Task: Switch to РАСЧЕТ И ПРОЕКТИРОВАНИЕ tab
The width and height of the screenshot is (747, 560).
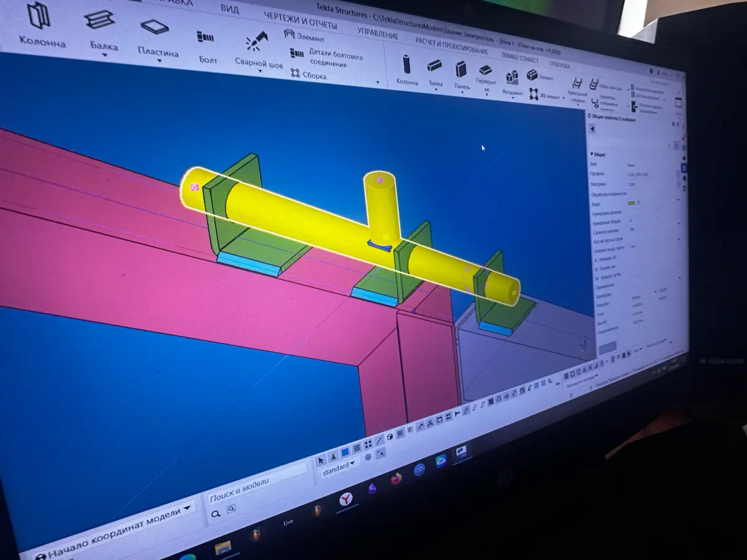Action: [451, 45]
